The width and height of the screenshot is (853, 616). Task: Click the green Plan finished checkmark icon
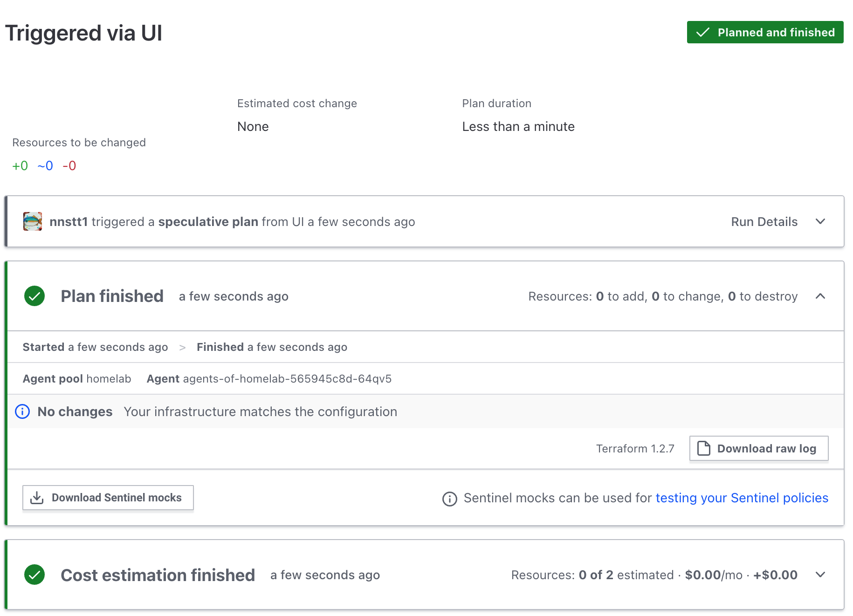click(x=34, y=296)
